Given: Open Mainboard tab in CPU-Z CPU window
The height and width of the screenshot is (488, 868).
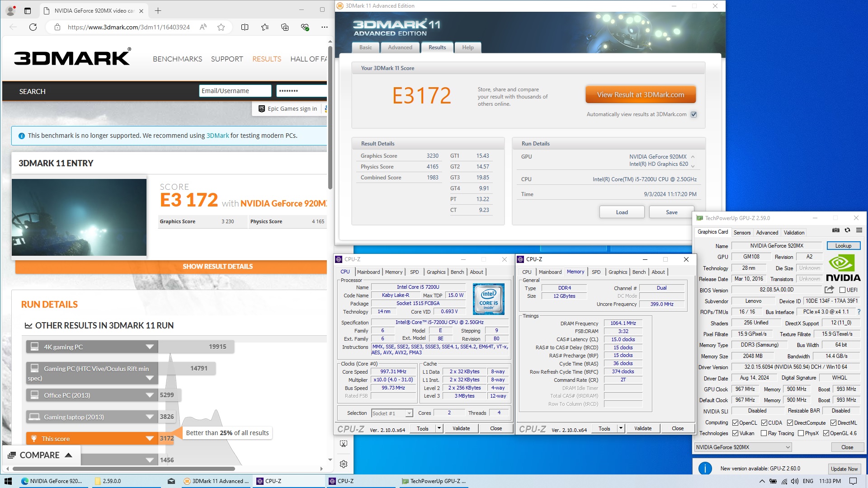Looking at the screenshot, I should coord(368,272).
